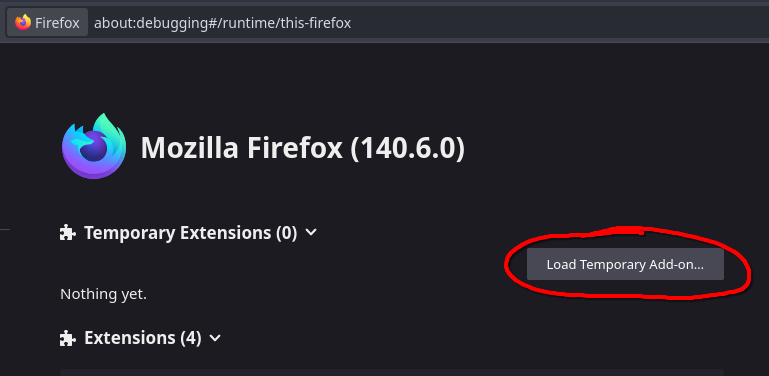
Task: Click the (140.6.0) version number in the heading
Action: [408, 148]
